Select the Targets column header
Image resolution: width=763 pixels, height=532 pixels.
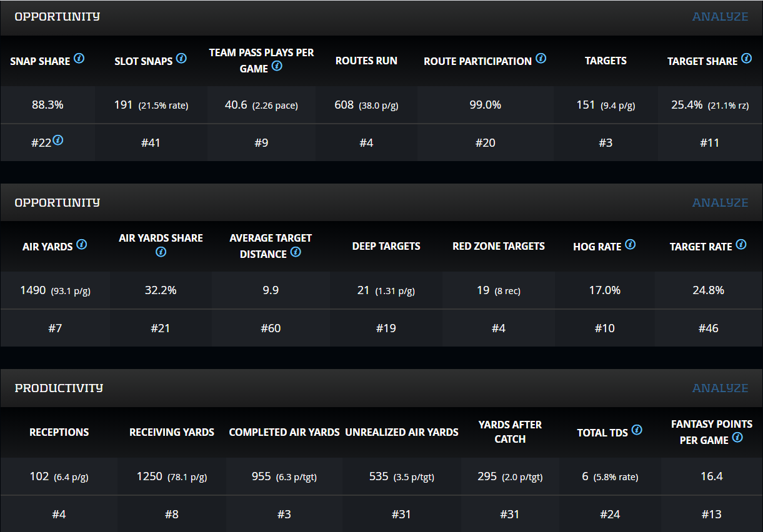click(x=606, y=61)
